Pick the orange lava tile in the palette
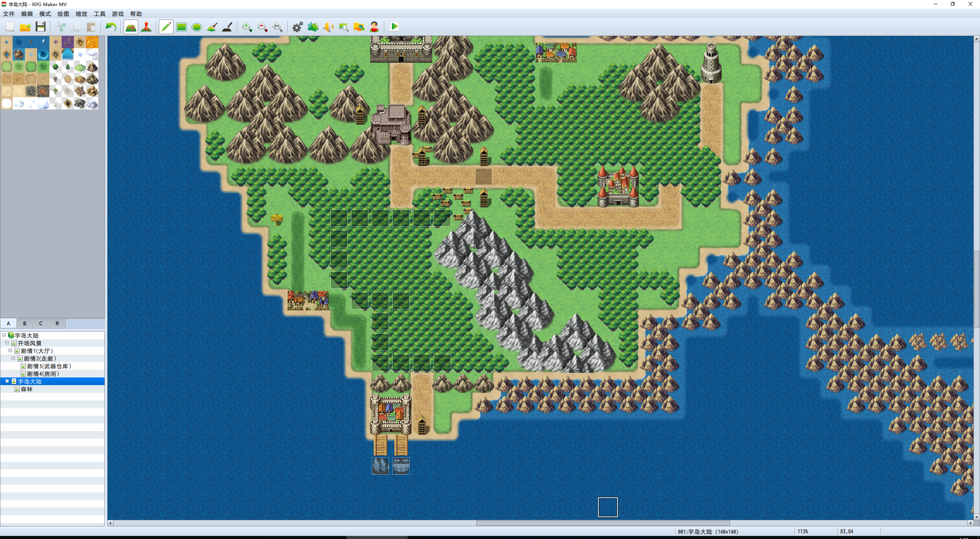The width and height of the screenshot is (980, 539). click(x=92, y=42)
